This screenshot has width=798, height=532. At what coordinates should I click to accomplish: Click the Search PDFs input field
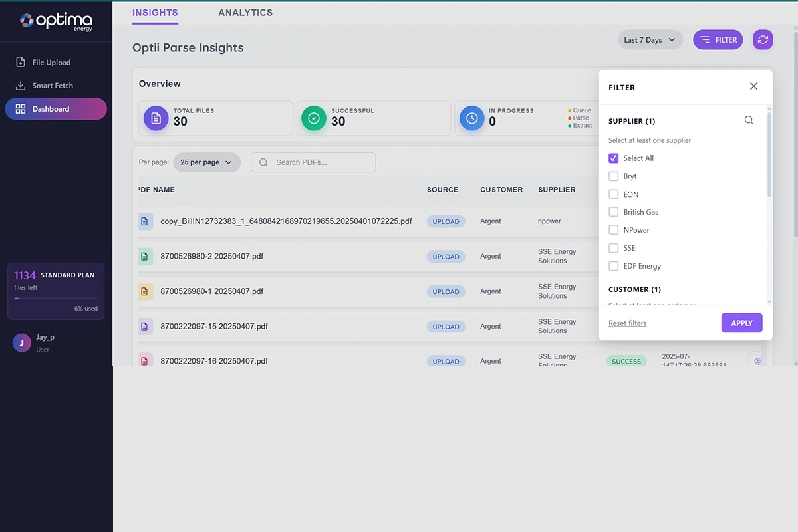point(313,162)
